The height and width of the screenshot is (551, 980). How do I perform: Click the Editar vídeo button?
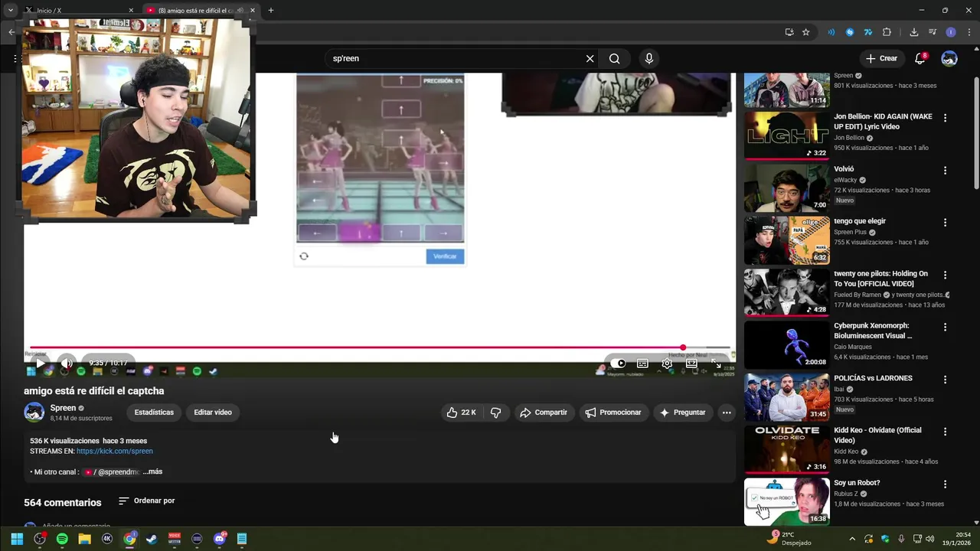click(x=213, y=412)
